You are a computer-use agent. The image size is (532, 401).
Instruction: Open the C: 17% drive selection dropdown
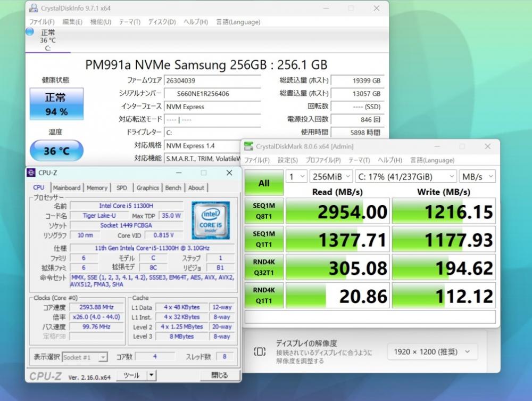click(406, 177)
